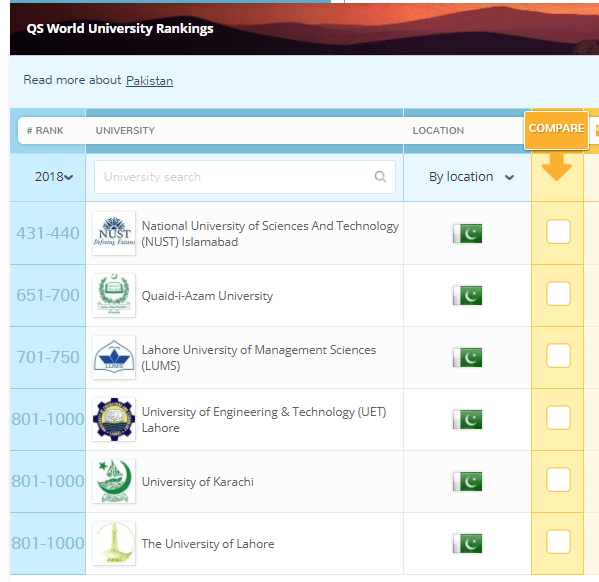The image size is (599, 582).
Task: Click rank 801-1000 in University of Karachi row
Action: 48,481
